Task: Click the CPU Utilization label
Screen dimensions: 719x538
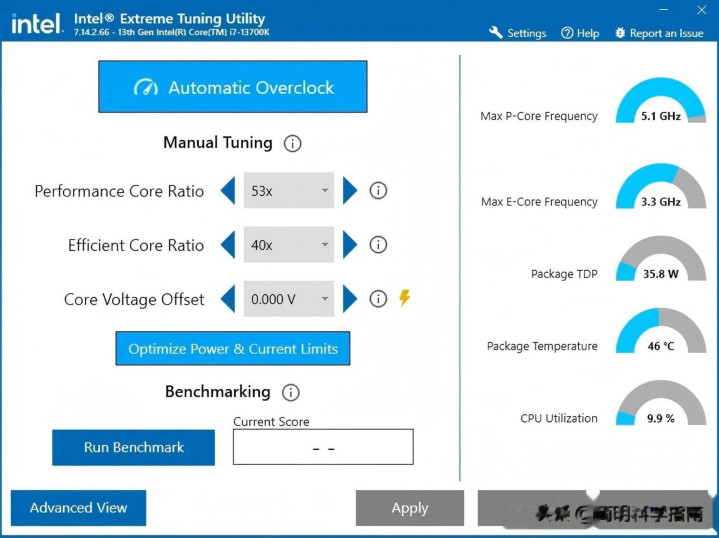Action: 559,418
